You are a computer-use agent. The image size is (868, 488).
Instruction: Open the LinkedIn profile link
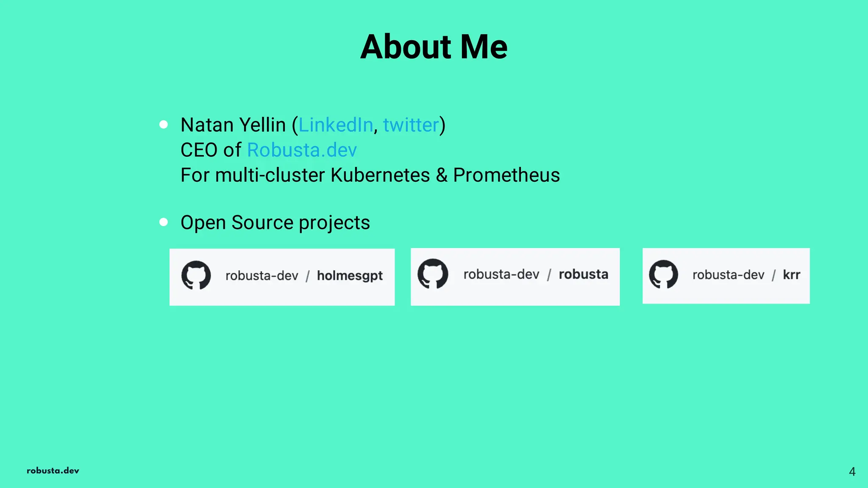coord(336,125)
